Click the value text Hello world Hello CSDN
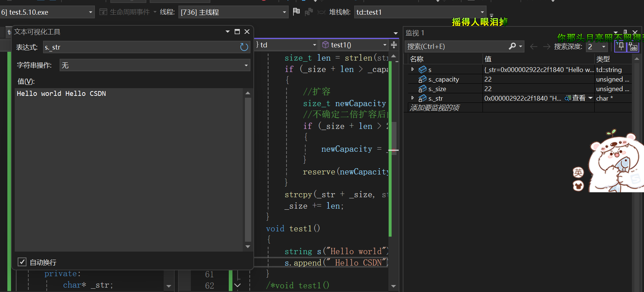Viewport: 644px width, 292px height. [61, 94]
